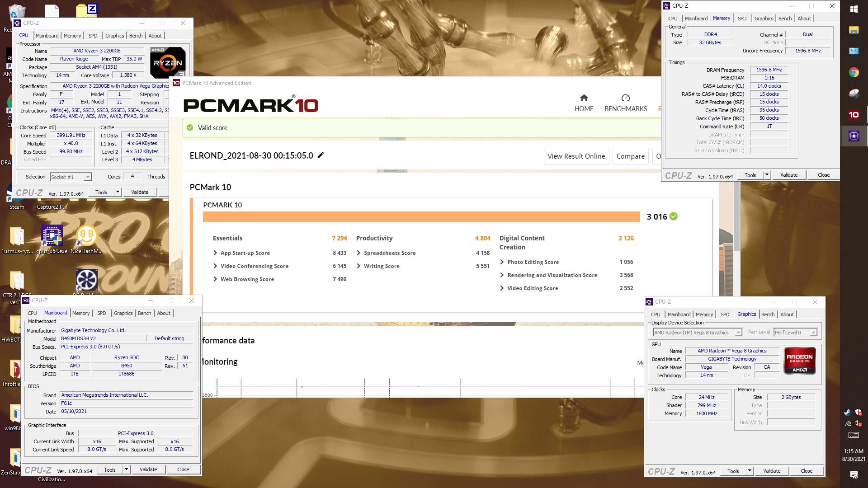This screenshot has width=868, height=488.
Task: Select About tab in Graphics CPU-Z window
Action: (787, 314)
